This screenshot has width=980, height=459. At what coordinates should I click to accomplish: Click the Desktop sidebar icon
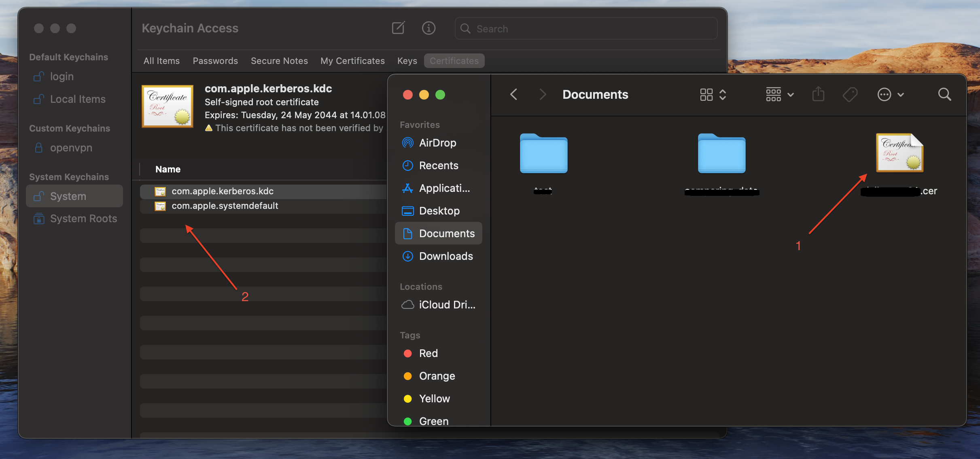pos(407,211)
